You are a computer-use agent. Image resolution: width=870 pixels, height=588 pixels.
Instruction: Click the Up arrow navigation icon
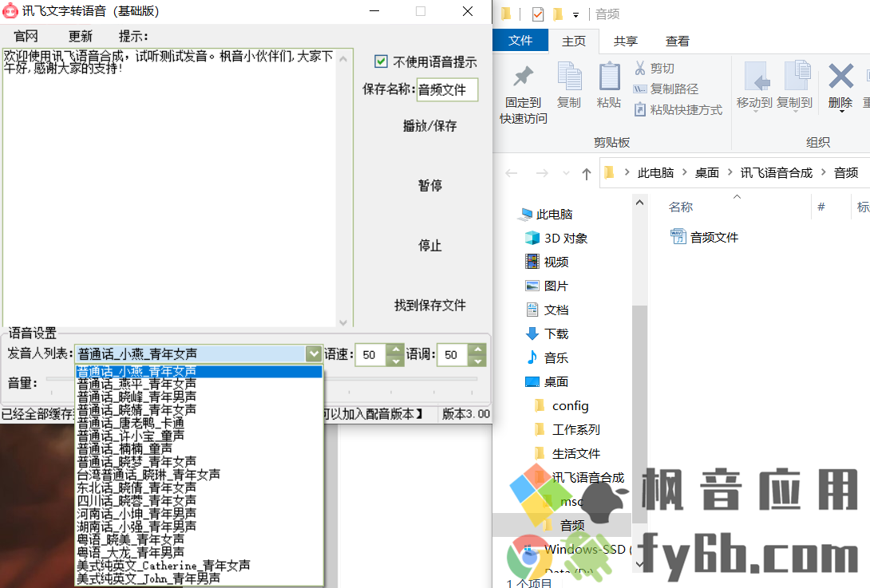tap(586, 174)
